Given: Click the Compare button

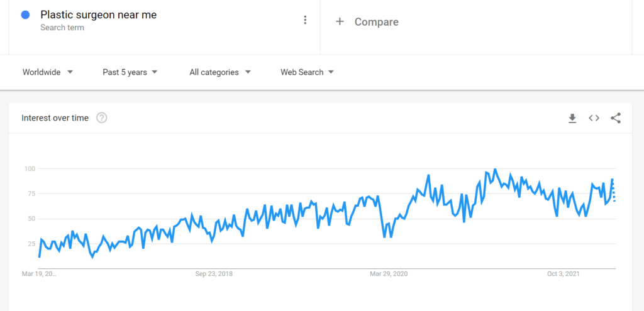Looking at the screenshot, I should tap(367, 22).
